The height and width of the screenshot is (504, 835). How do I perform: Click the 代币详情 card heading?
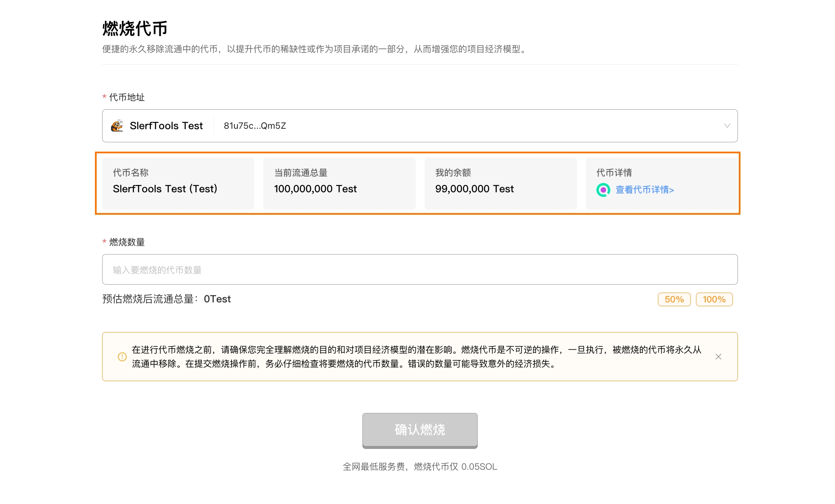pyautogui.click(x=614, y=173)
